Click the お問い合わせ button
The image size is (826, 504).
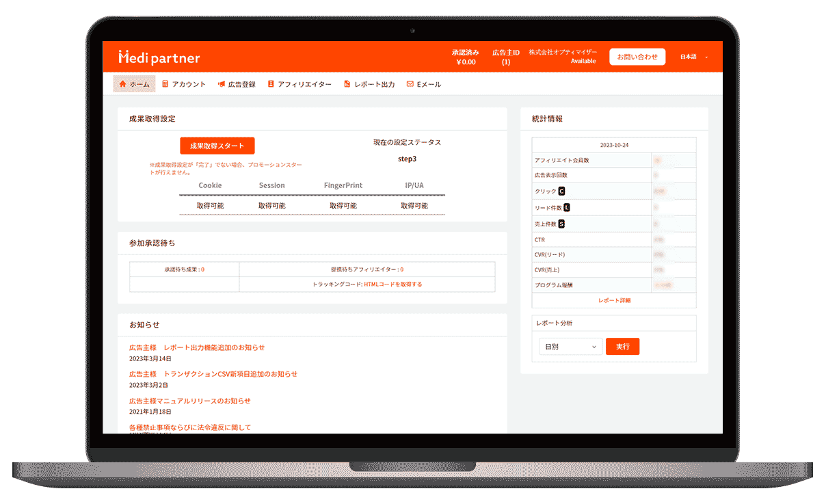point(637,57)
